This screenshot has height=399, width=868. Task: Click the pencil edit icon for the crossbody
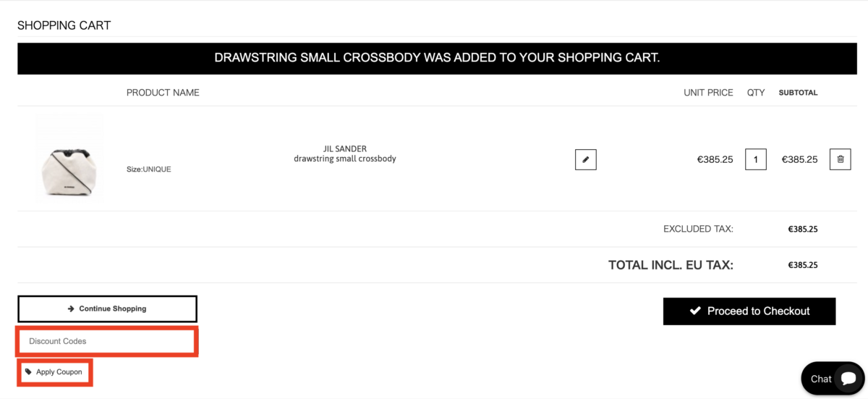[586, 159]
